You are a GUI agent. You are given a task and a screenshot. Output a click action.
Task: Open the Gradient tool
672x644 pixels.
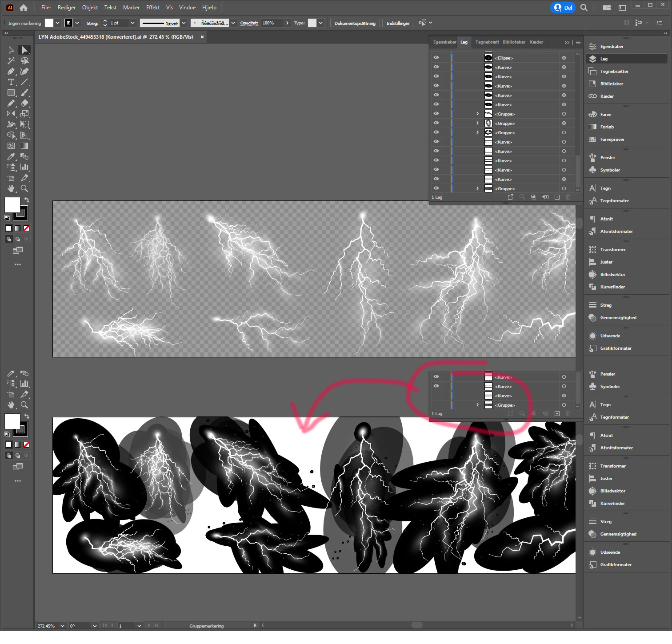click(x=25, y=146)
